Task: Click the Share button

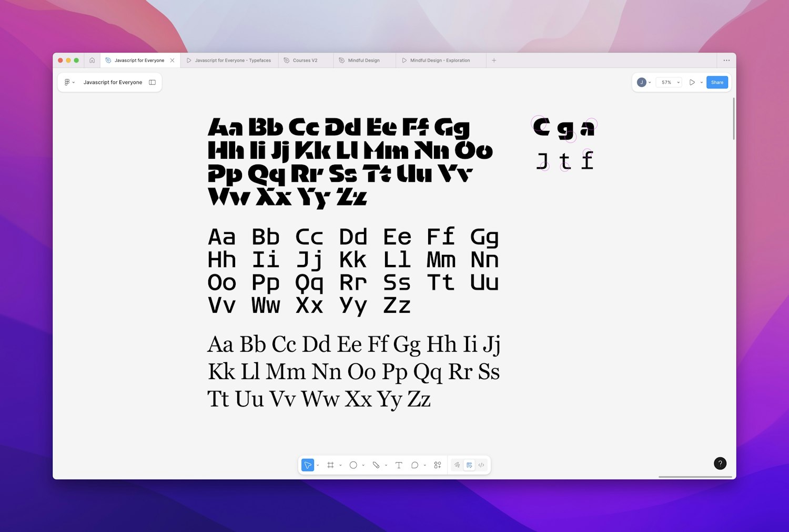Action: point(717,82)
